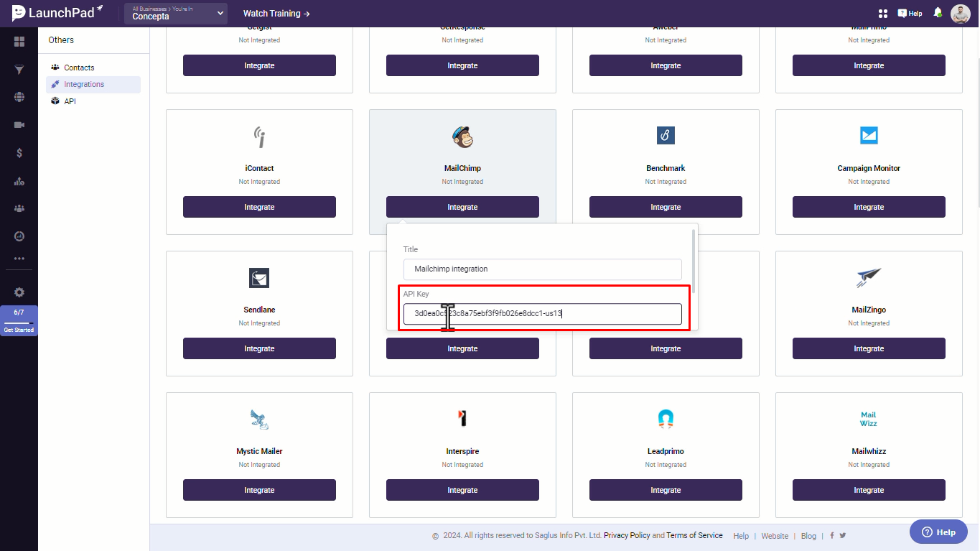Image resolution: width=980 pixels, height=551 pixels.
Task: Open the apps grid icon in top bar
Action: point(883,14)
